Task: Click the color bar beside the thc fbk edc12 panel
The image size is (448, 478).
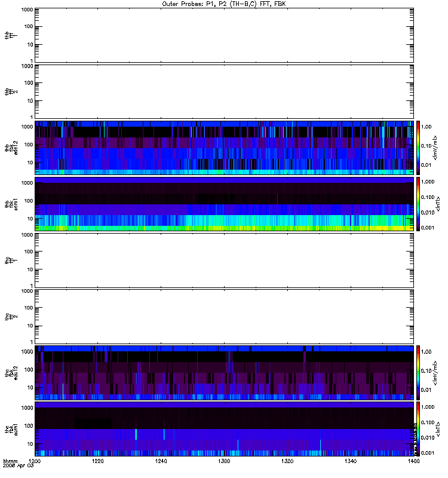Action: [x=418, y=373]
